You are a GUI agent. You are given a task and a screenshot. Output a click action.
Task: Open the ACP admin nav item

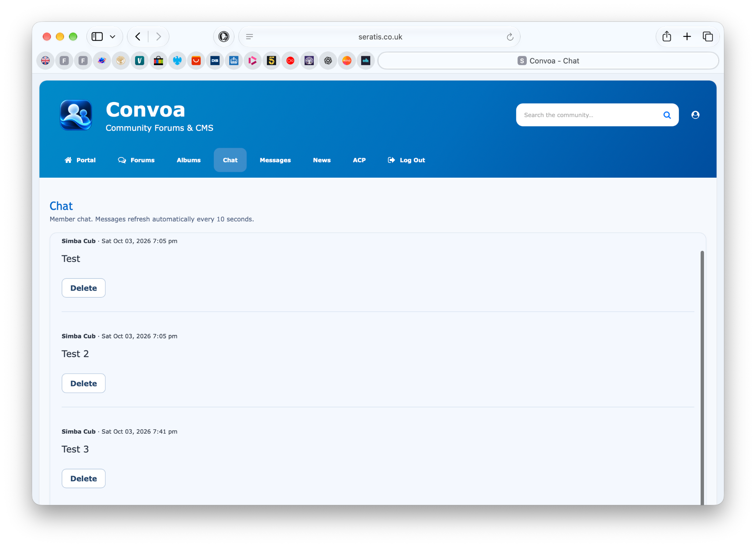coord(359,160)
